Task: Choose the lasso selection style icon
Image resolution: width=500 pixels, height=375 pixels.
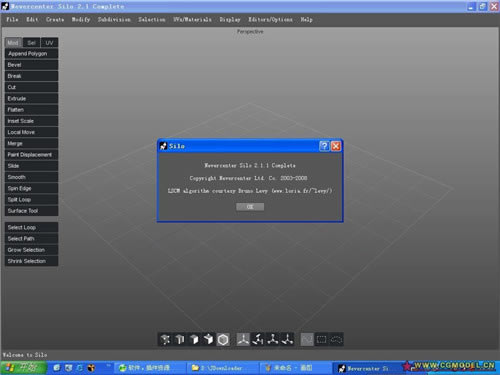Action: pos(336,339)
